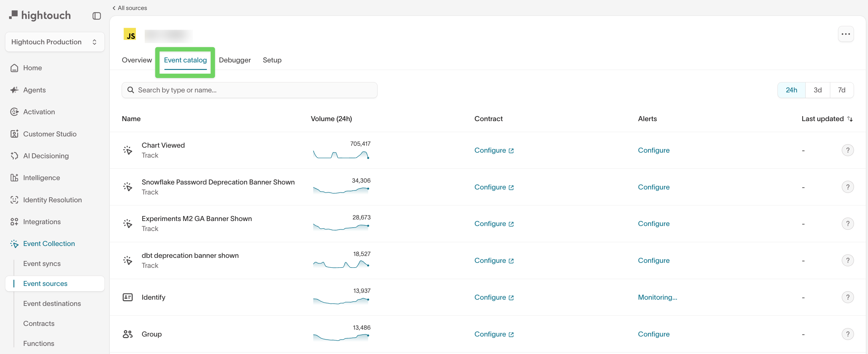
Task: Click the Integrations grid icon
Action: (x=14, y=222)
